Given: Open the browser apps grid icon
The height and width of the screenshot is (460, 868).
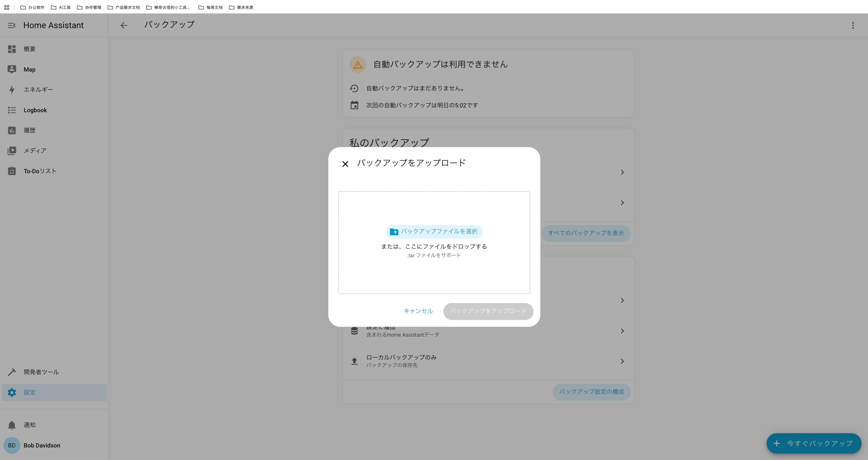Looking at the screenshot, I should tap(7, 7).
